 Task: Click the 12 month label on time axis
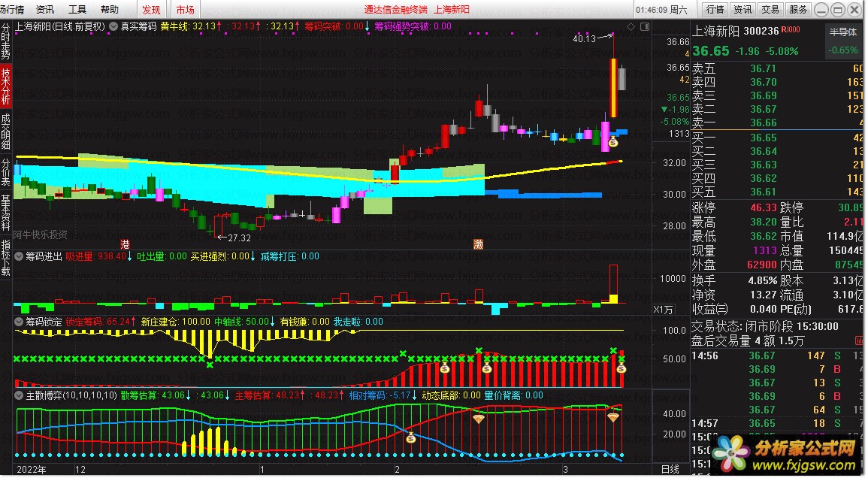pyautogui.click(x=80, y=469)
